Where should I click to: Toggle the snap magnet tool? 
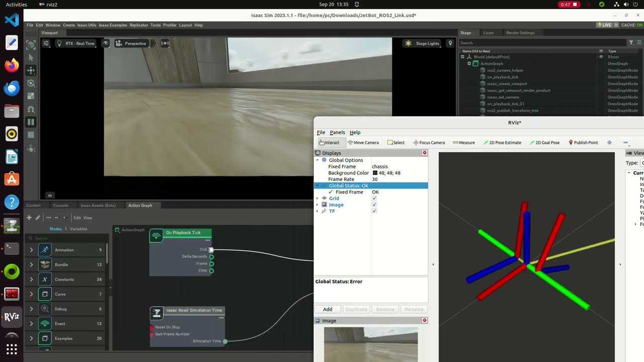(x=31, y=109)
